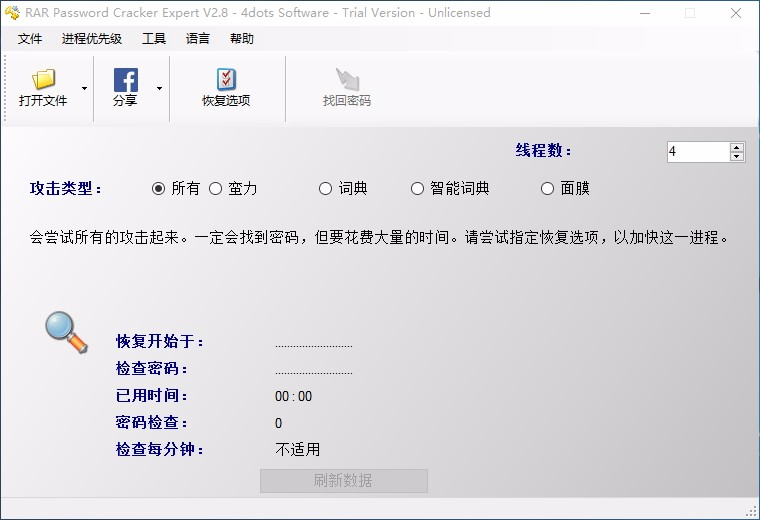The image size is (760, 520).
Task: Open the 文件 menu
Action: tap(30, 38)
